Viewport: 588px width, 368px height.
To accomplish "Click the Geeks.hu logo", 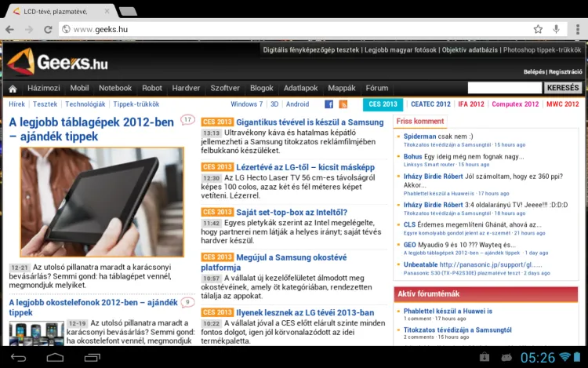I will point(58,61).
